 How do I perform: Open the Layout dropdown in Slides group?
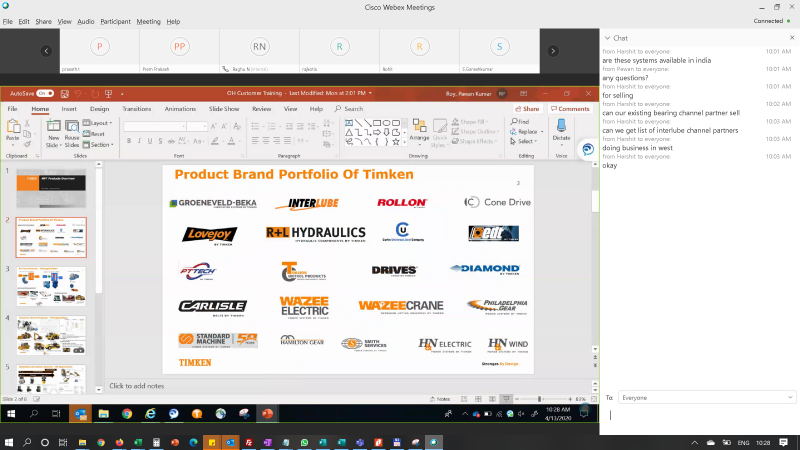tap(101, 123)
